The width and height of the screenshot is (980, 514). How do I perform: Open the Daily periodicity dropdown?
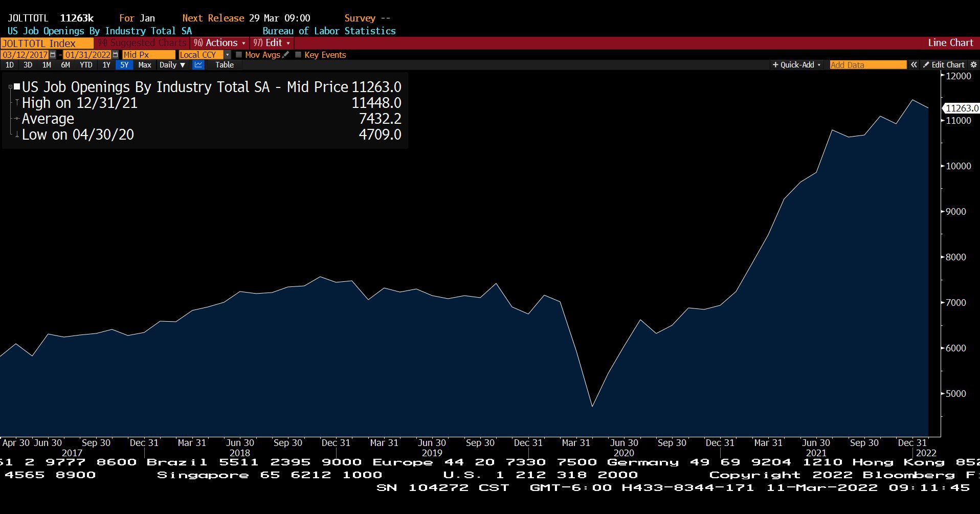[x=172, y=65]
